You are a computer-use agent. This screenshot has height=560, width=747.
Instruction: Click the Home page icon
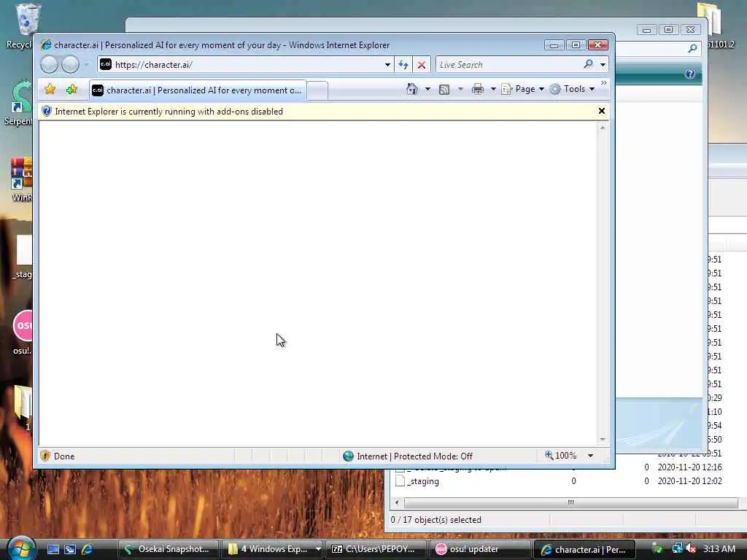coord(412,89)
